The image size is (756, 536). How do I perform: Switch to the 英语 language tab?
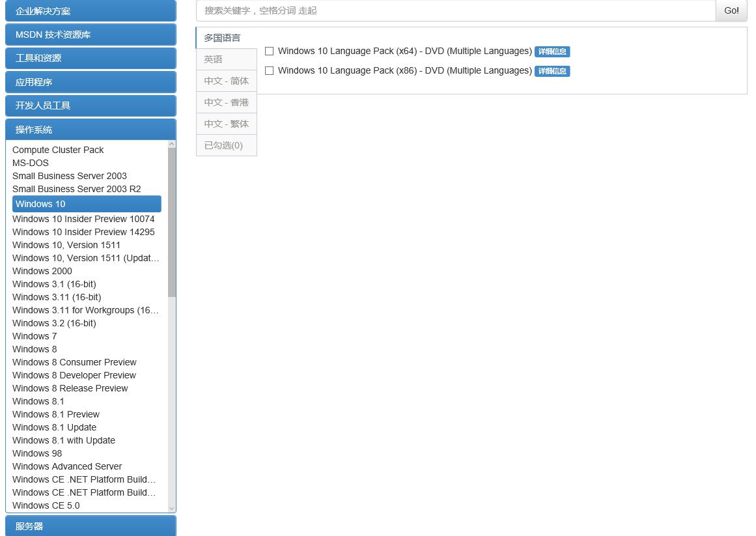tap(213, 59)
